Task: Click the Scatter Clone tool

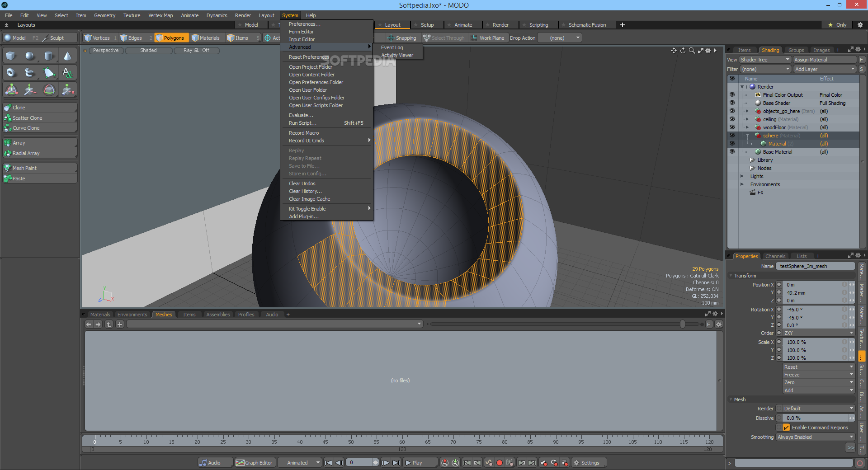Action: pyautogui.click(x=40, y=118)
